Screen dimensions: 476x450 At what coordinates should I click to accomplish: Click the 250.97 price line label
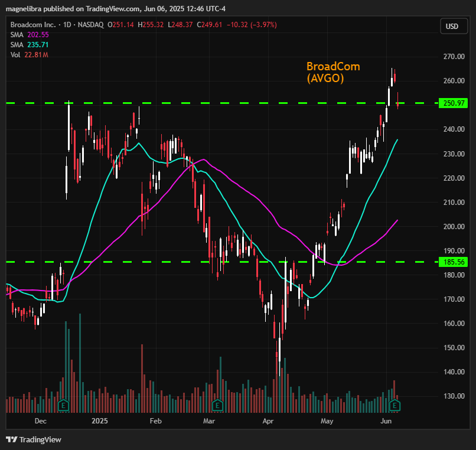click(454, 103)
